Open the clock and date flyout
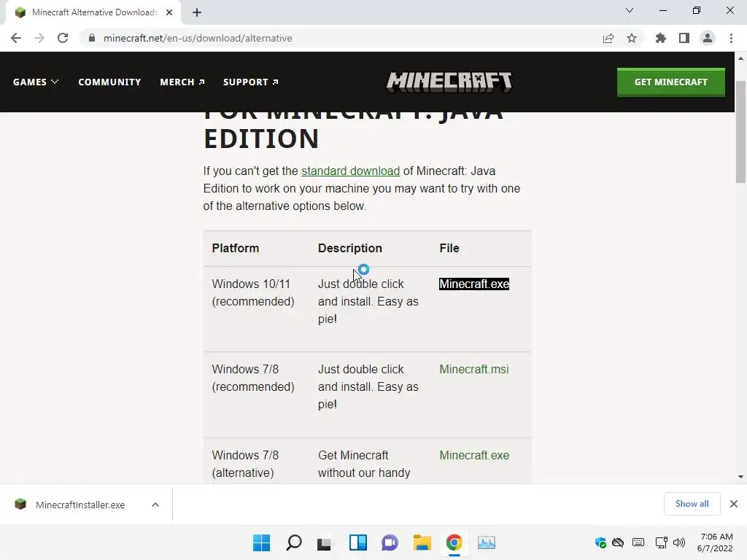 point(715,542)
